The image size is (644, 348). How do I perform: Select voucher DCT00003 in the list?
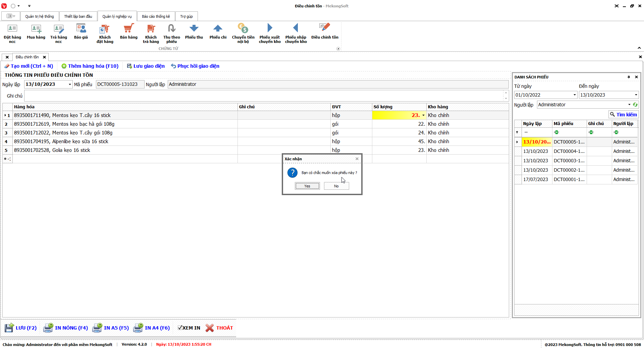569,161
